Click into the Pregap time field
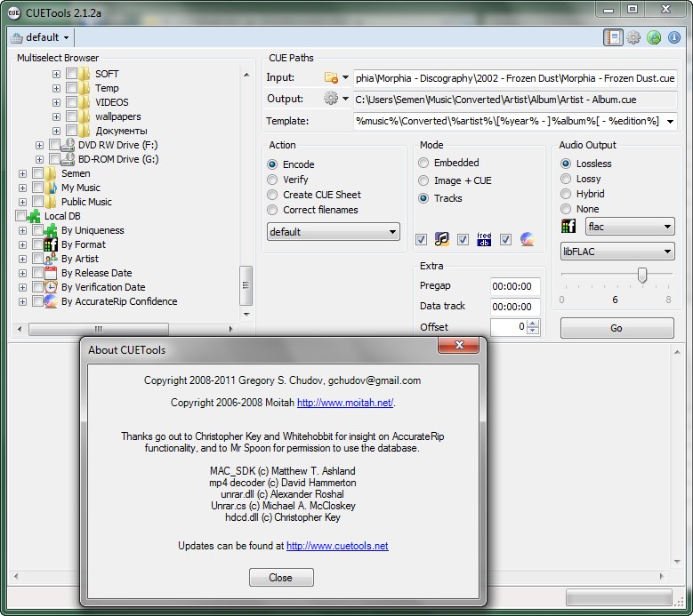693x616 pixels. click(514, 286)
